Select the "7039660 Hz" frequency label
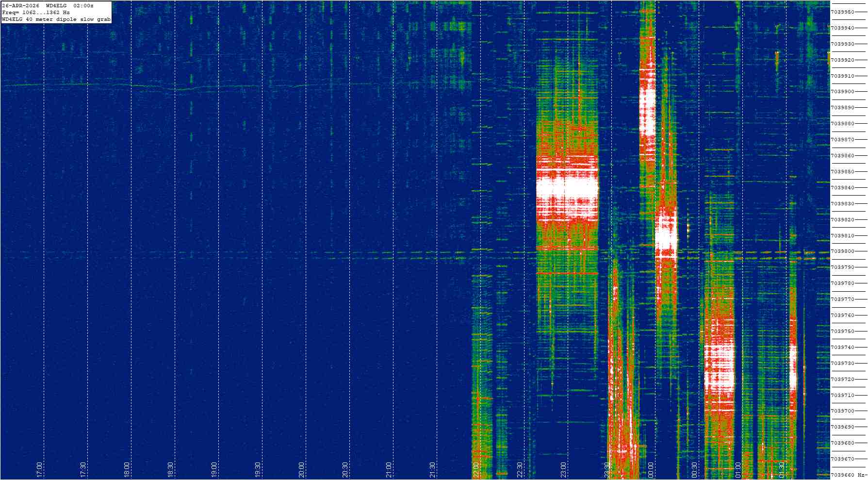Screen dimensions: 868x480 (849, 475)
